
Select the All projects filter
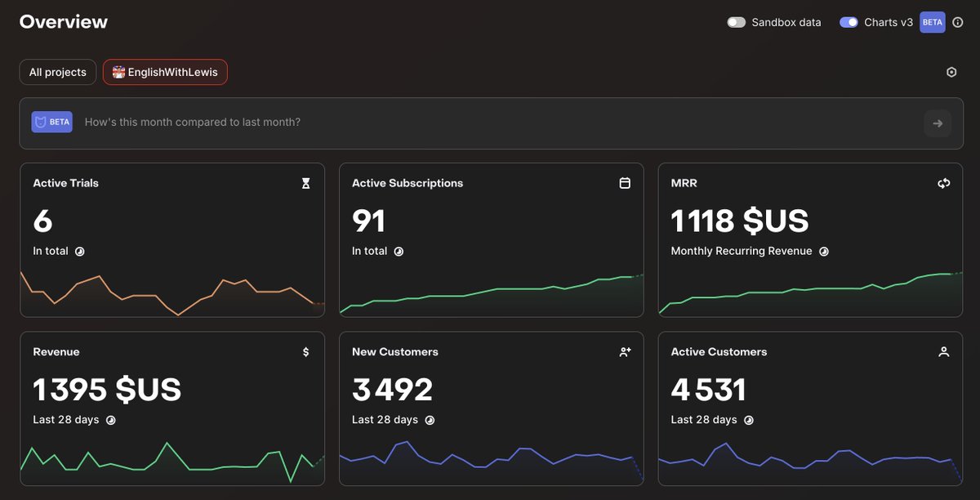pyautogui.click(x=58, y=72)
